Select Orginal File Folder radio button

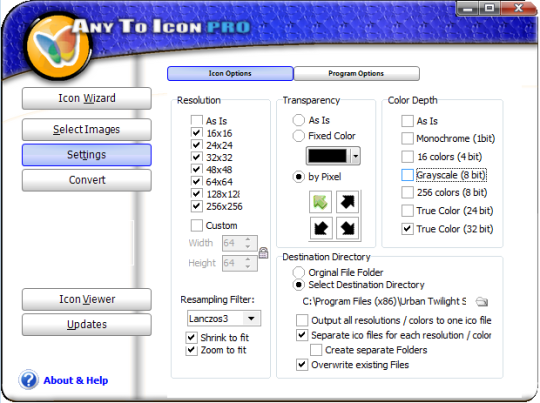(299, 272)
